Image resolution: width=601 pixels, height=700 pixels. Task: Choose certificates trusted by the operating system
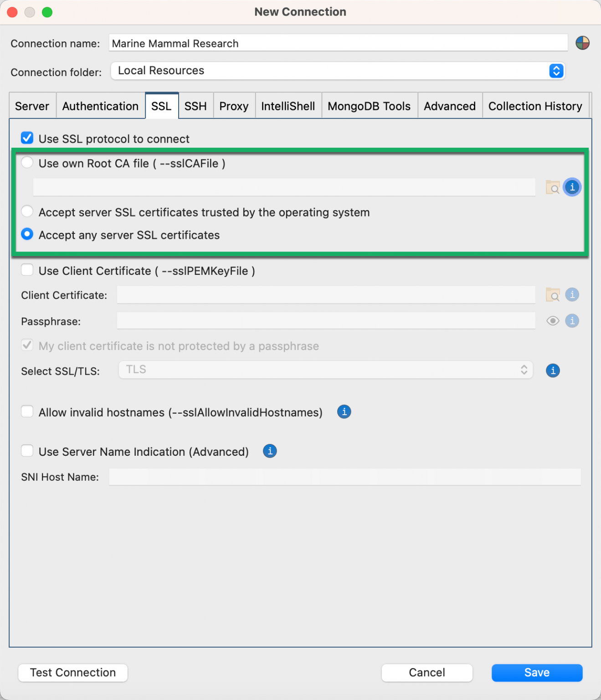coord(27,211)
